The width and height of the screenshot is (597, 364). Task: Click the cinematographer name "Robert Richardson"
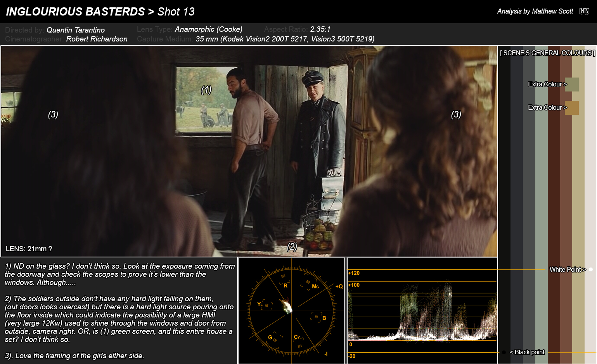(97, 39)
